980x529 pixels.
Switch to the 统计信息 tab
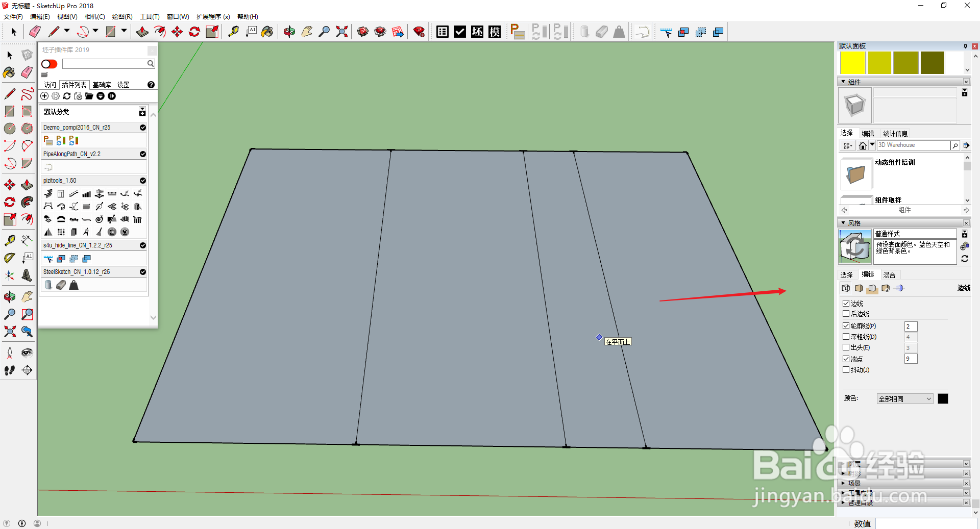point(895,134)
